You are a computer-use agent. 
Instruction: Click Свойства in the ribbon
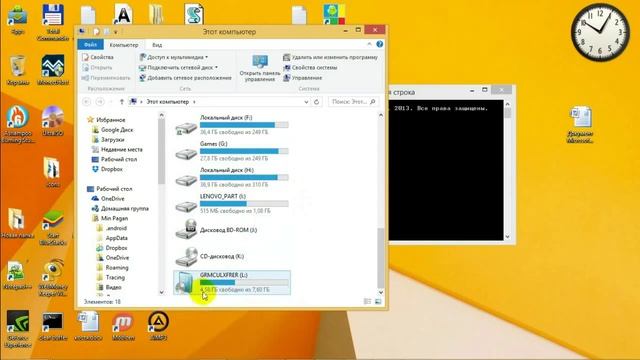click(98, 57)
